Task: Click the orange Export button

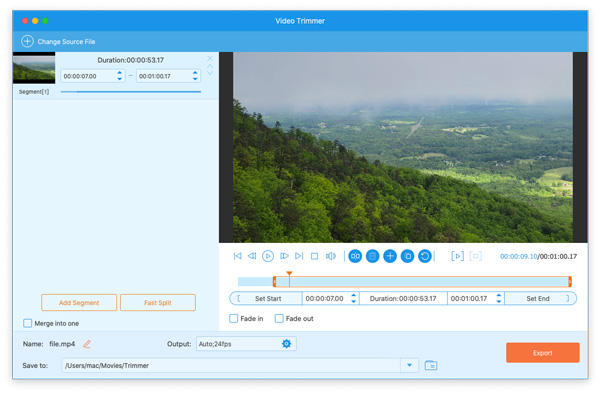Action: pyautogui.click(x=543, y=353)
